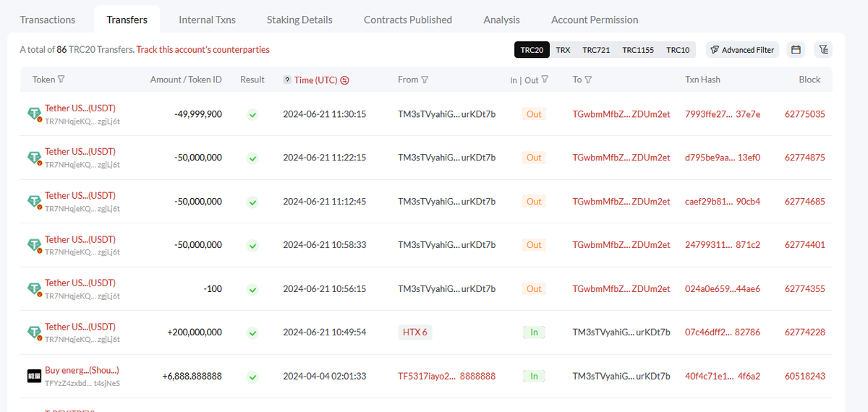
Task: Click the Token column filter icon
Action: tap(61, 80)
